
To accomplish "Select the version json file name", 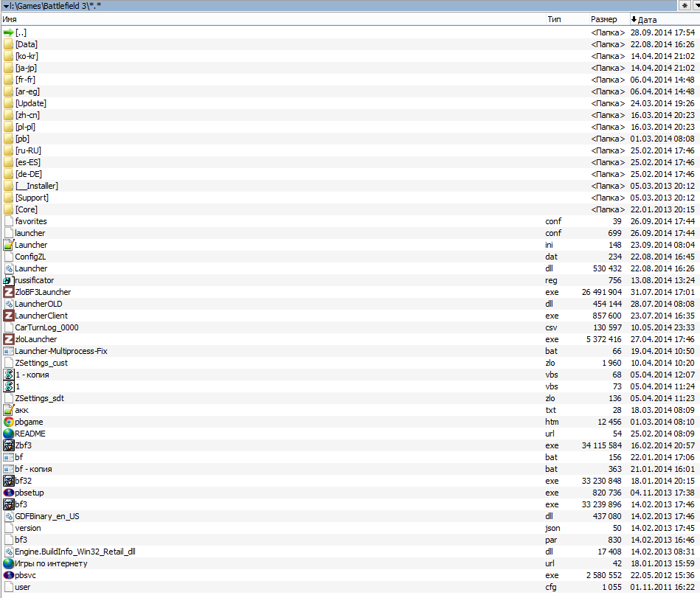I will (28, 528).
